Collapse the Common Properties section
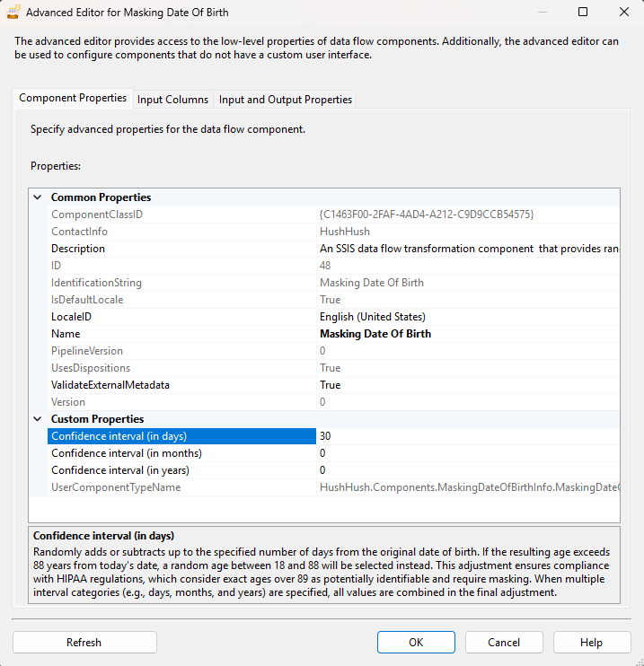This screenshot has height=666, width=644. pyautogui.click(x=38, y=197)
